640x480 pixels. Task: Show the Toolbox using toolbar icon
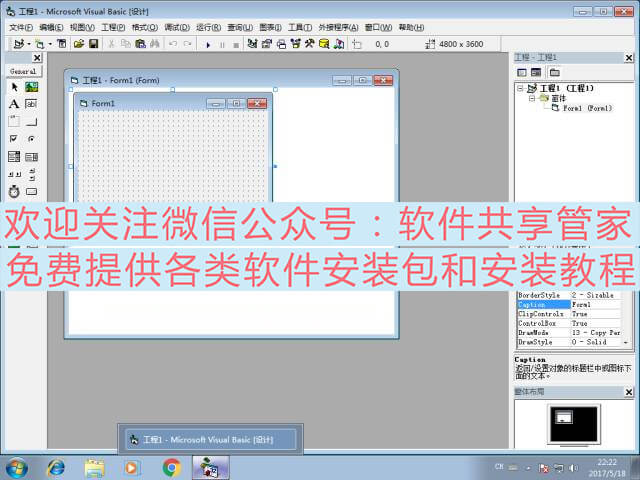[x=310, y=44]
